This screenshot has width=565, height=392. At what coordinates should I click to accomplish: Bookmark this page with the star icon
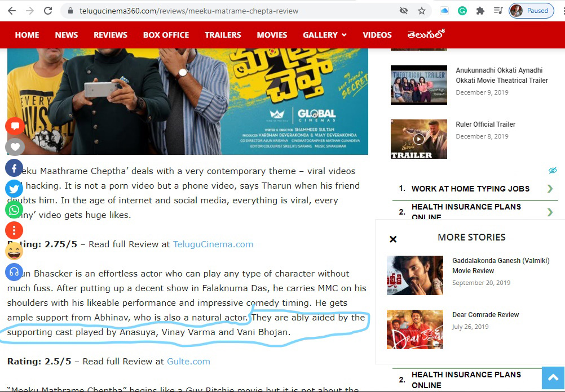pos(422,11)
